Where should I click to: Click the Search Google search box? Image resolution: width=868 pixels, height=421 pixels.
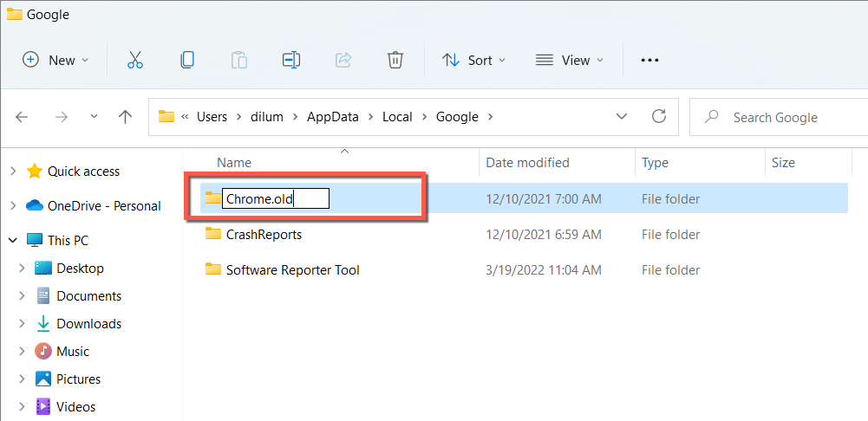click(x=780, y=117)
